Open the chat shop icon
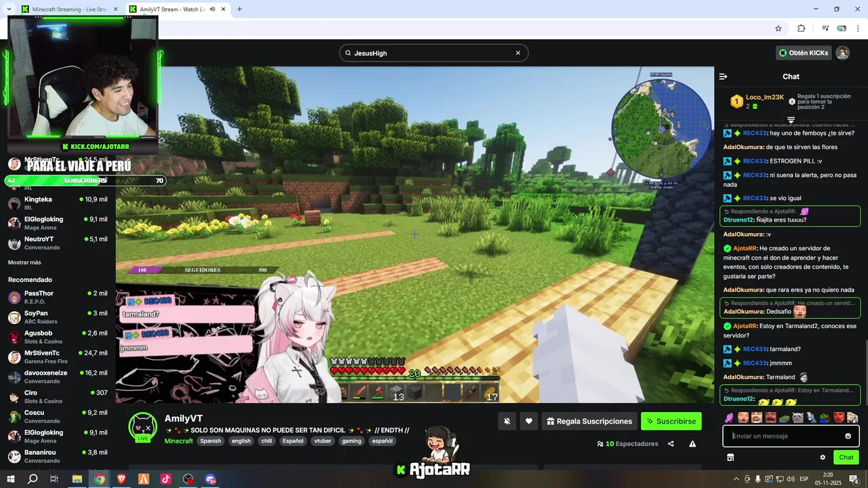The width and height of the screenshot is (868, 488). point(730,457)
